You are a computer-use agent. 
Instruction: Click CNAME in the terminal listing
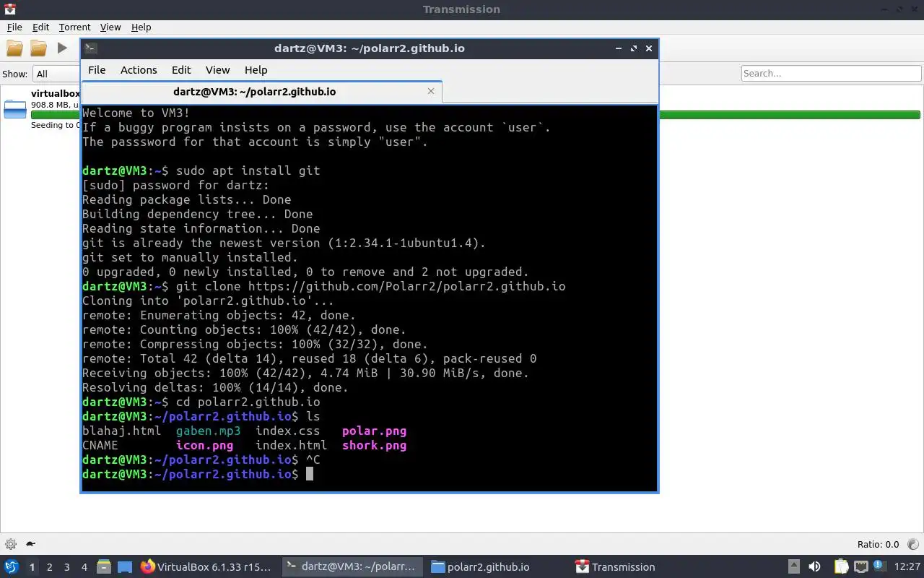coord(100,445)
